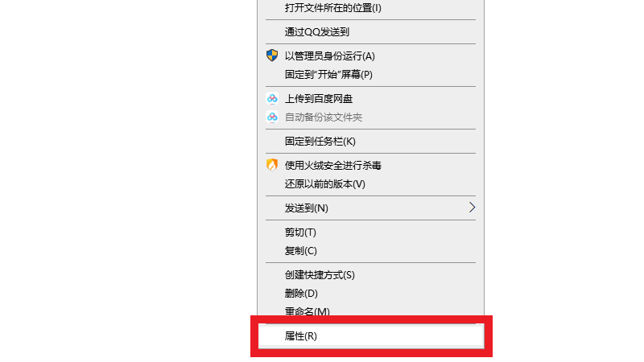Choose 重命名(M) to rename
The height and width of the screenshot is (362, 644).
(370, 311)
